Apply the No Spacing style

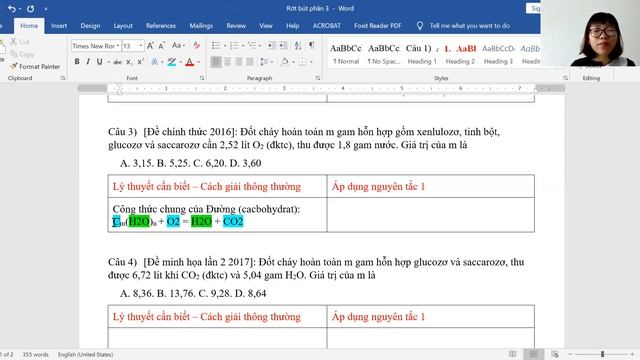tap(383, 54)
